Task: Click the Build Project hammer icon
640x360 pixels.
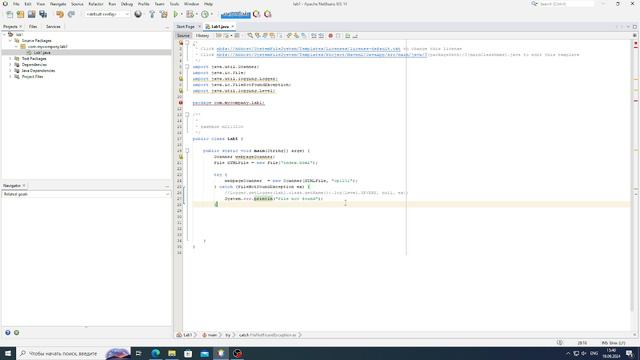Action: coord(152,14)
